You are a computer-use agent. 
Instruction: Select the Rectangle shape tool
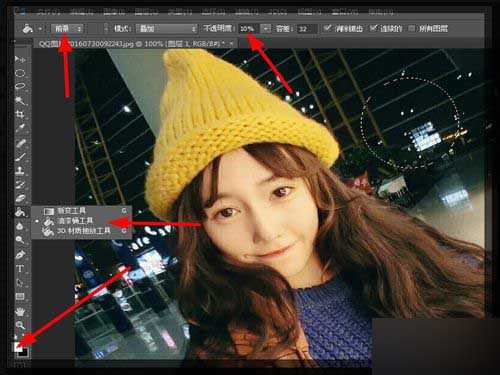pyautogui.click(x=20, y=296)
